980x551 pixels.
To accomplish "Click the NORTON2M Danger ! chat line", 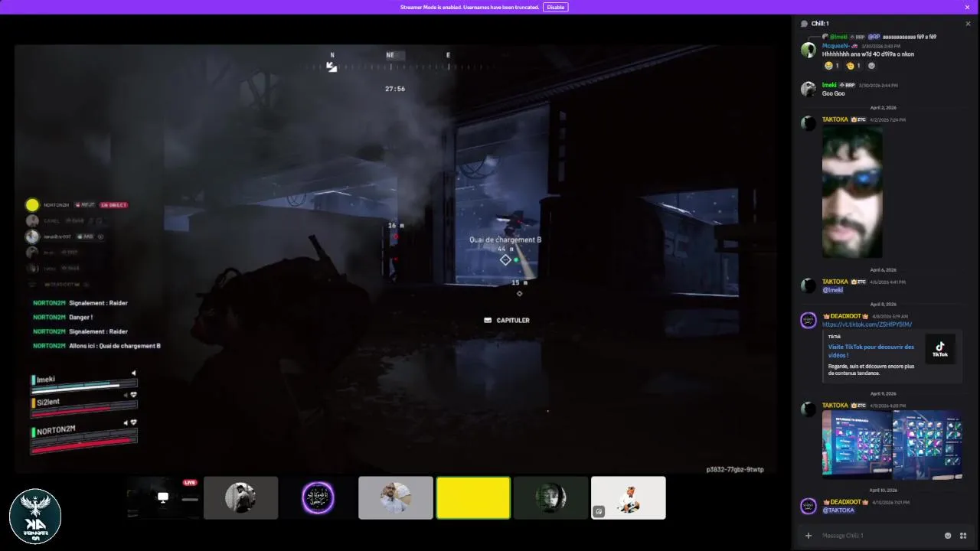I will pyautogui.click(x=63, y=317).
